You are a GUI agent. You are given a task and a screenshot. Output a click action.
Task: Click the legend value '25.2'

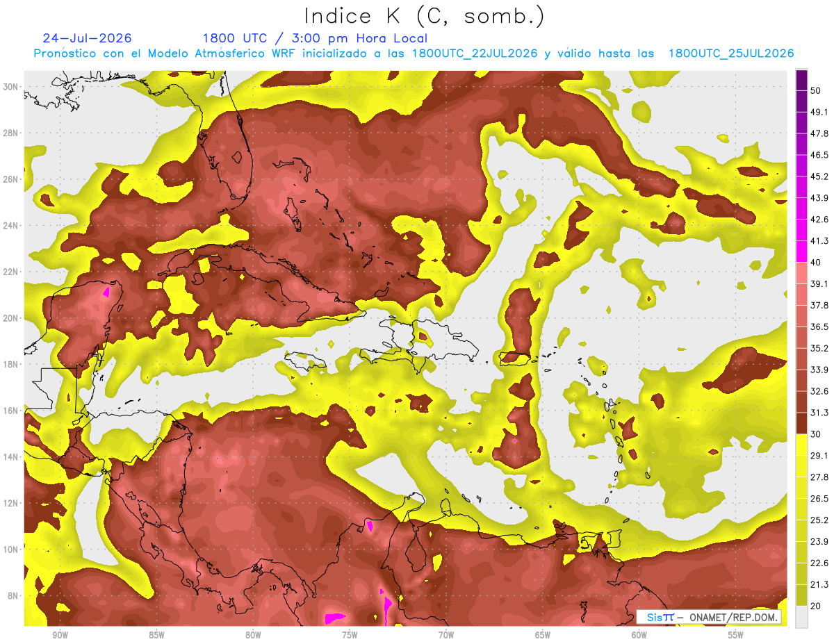point(819,520)
